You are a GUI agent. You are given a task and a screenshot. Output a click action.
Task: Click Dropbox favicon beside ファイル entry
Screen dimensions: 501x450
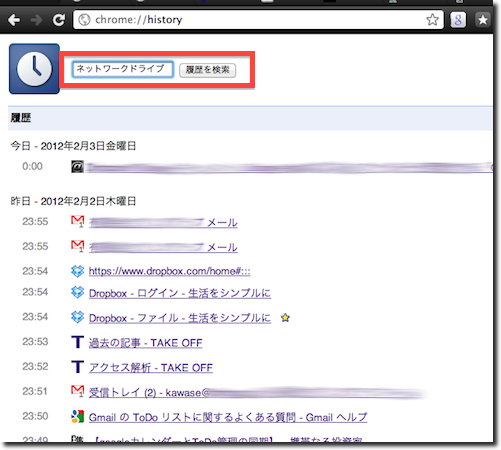click(77, 317)
